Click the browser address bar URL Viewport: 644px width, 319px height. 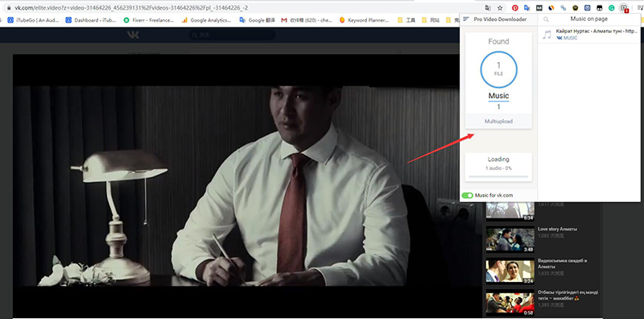tap(131, 8)
